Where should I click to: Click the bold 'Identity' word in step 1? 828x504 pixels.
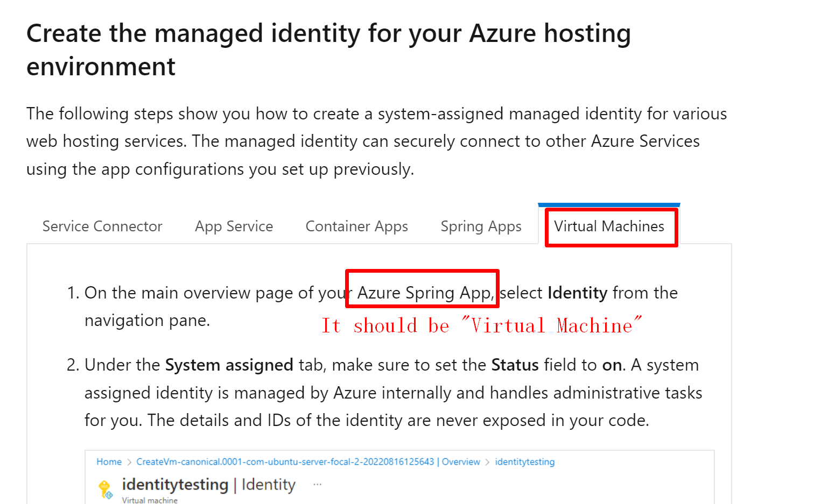[578, 293]
